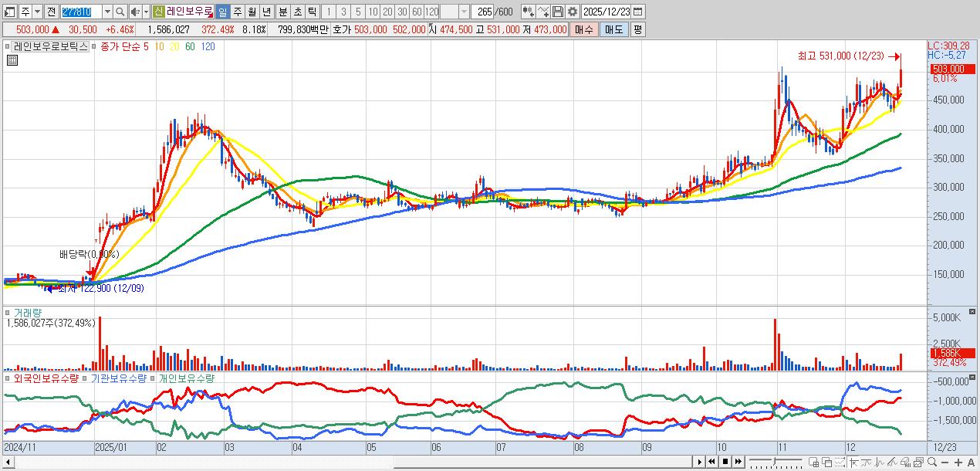This screenshot has width=980, height=471.
Task: Click the grid table icon under chart title
Action: (12, 60)
